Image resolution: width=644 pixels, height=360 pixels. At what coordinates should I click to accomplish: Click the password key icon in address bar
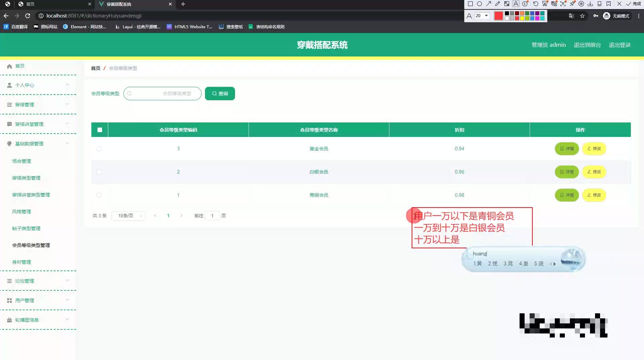[596, 16]
